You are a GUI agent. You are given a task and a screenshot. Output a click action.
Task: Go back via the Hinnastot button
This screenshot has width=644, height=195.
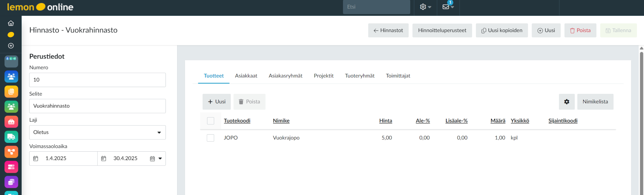click(388, 30)
